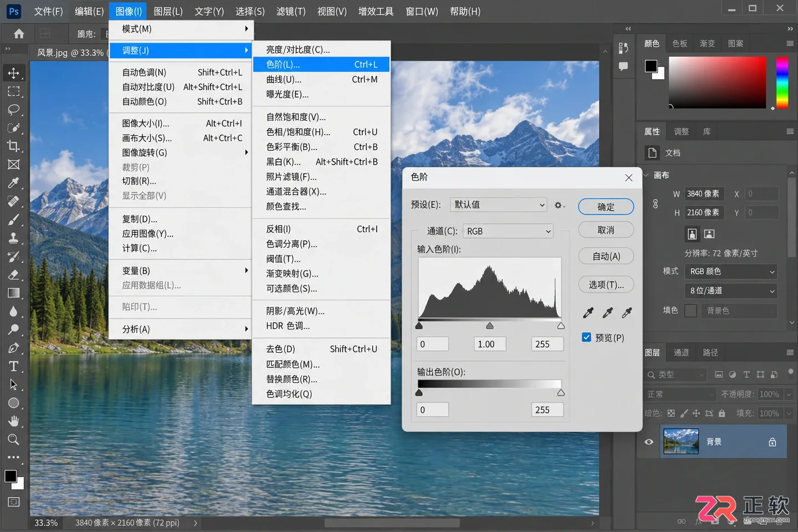Cancel the Levels dialog
Image resolution: width=798 pixels, height=532 pixels.
tap(606, 230)
